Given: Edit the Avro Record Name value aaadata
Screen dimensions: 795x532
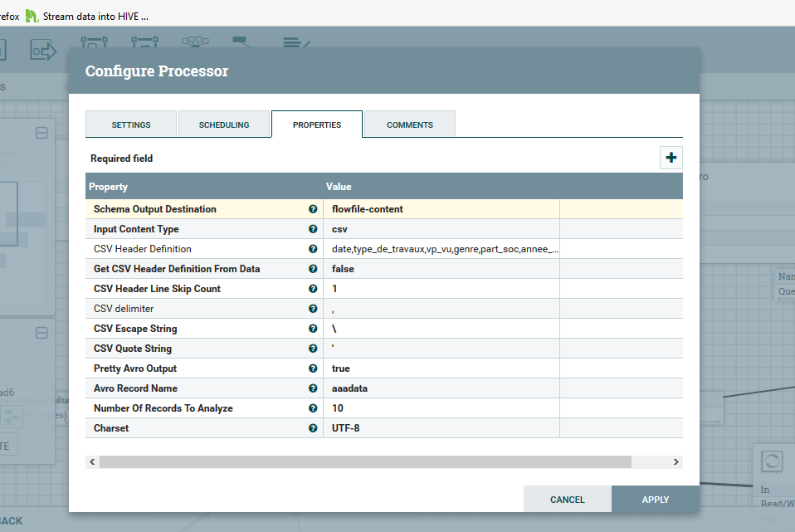Looking at the screenshot, I should (441, 388).
